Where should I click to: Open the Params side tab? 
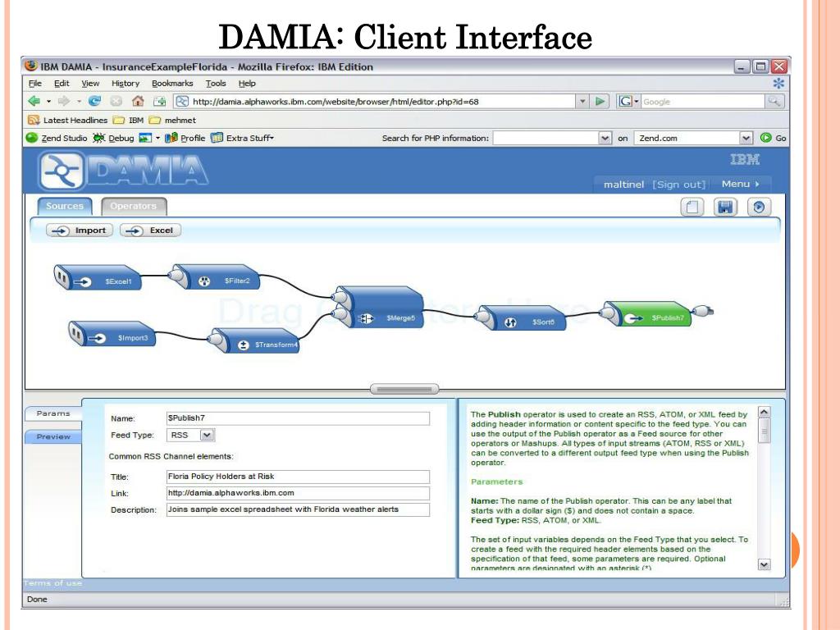pyautogui.click(x=53, y=413)
